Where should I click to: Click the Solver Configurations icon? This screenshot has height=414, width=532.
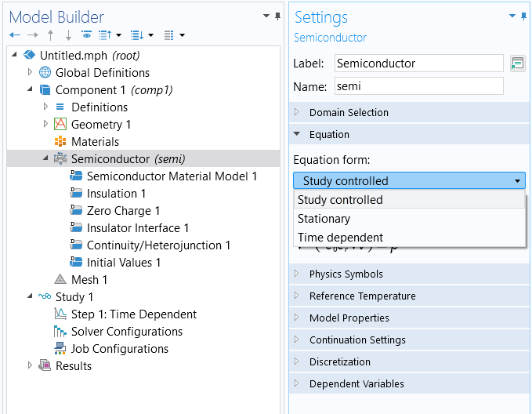click(x=60, y=331)
